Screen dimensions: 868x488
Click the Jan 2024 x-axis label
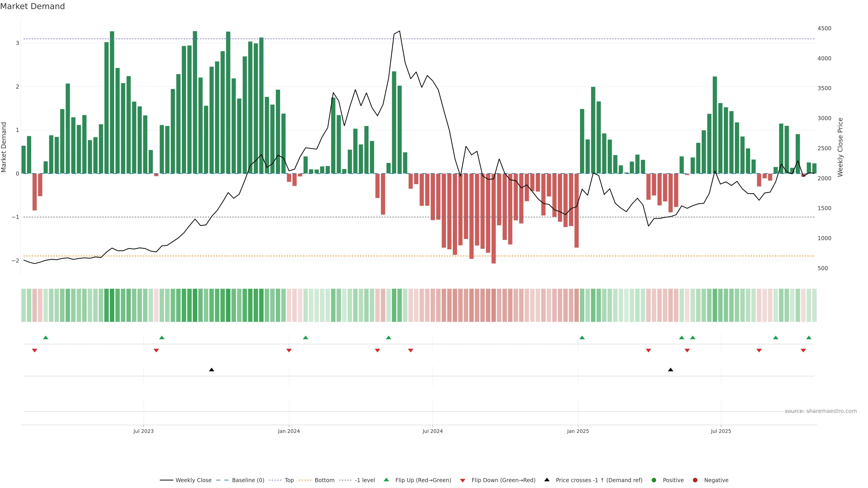289,431
